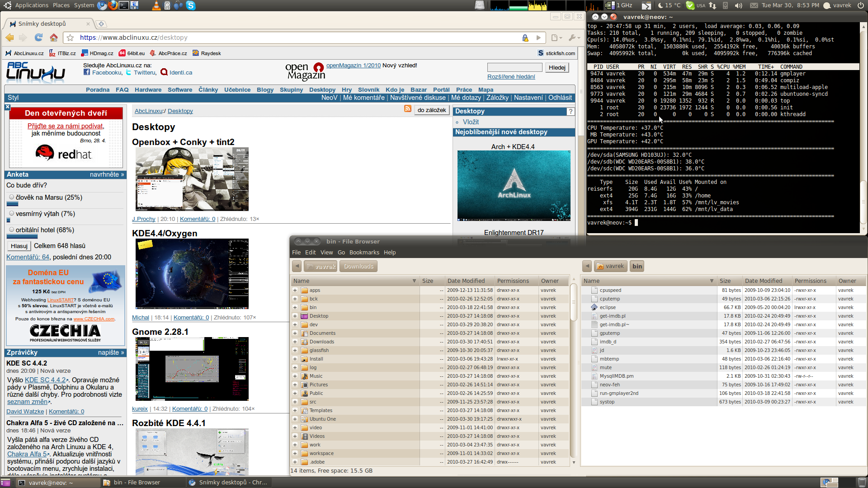Bookmark this page with the star icon
The image size is (868, 488).
click(70, 38)
